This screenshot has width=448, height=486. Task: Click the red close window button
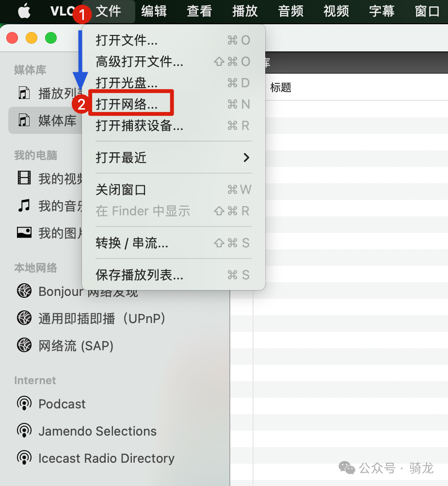[x=12, y=38]
